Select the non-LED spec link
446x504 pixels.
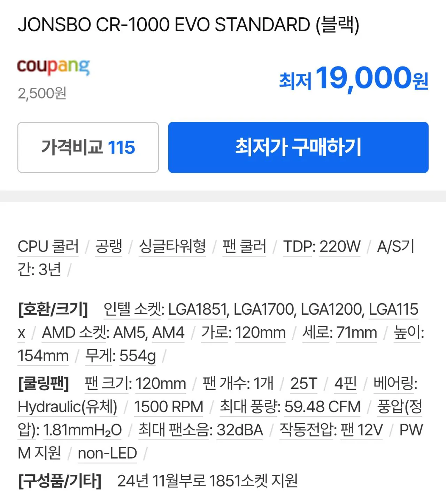[x=107, y=453]
